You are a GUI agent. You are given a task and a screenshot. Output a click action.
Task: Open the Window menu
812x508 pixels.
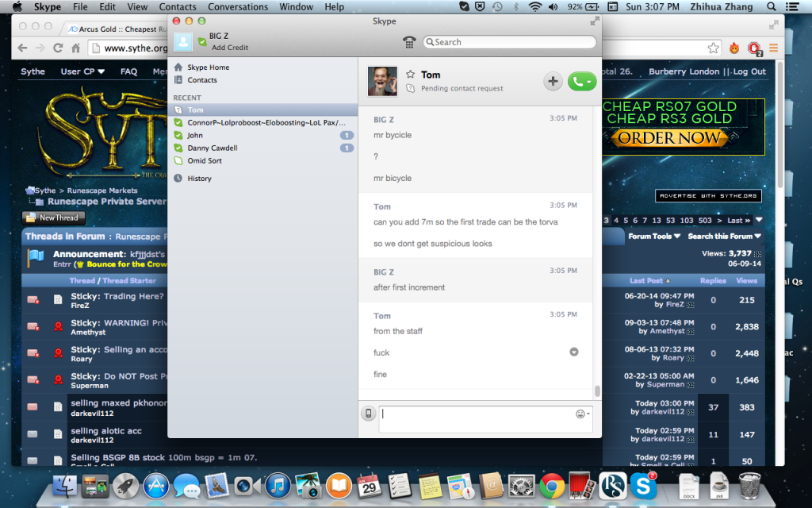(297, 6)
